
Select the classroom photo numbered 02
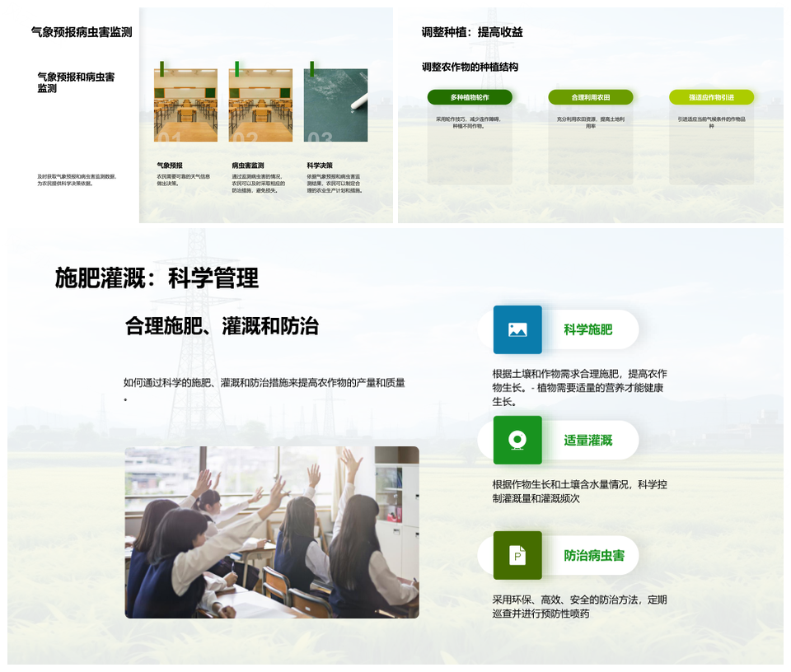point(260,105)
